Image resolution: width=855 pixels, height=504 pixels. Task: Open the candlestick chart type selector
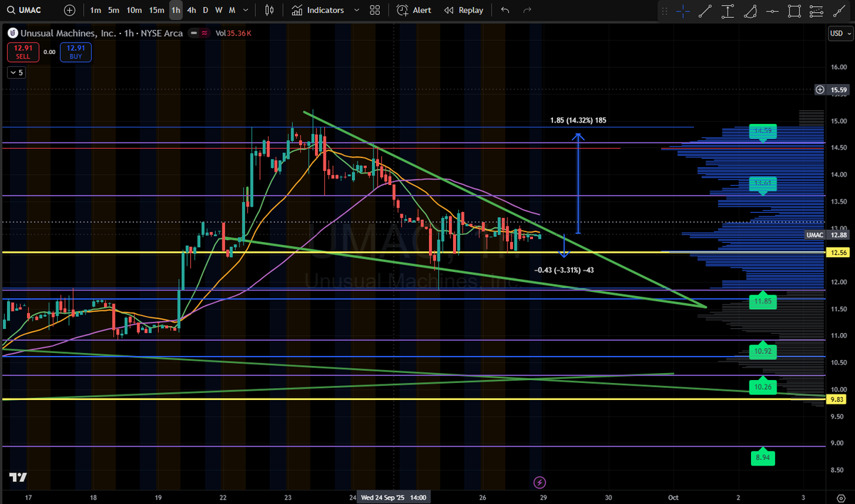point(269,10)
